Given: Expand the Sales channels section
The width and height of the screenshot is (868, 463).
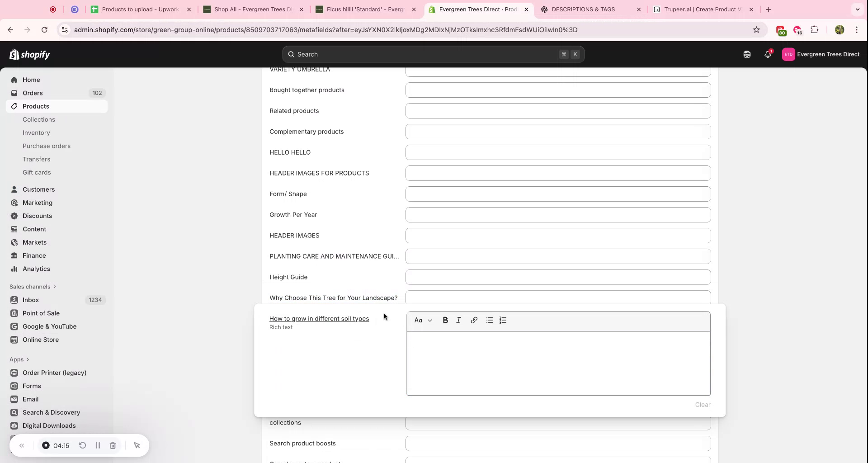Looking at the screenshot, I should 33,286.
